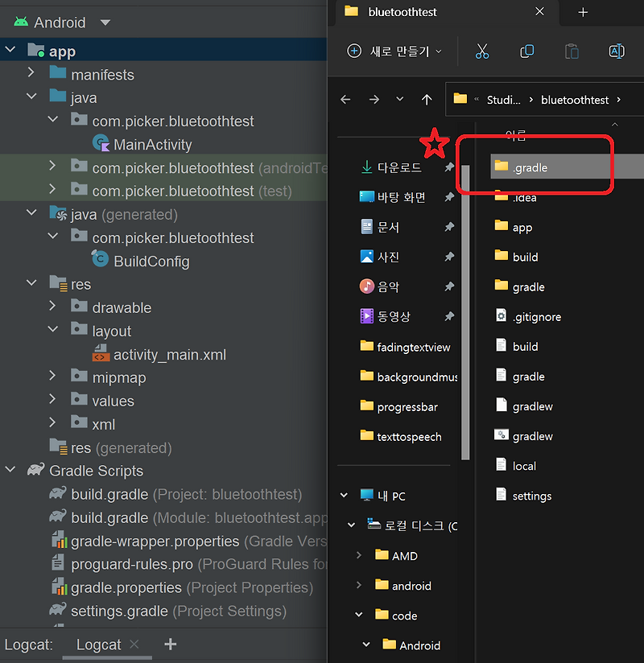Click the back navigation arrow in Explorer
Viewport: 644px width, 663px height.
click(345, 99)
